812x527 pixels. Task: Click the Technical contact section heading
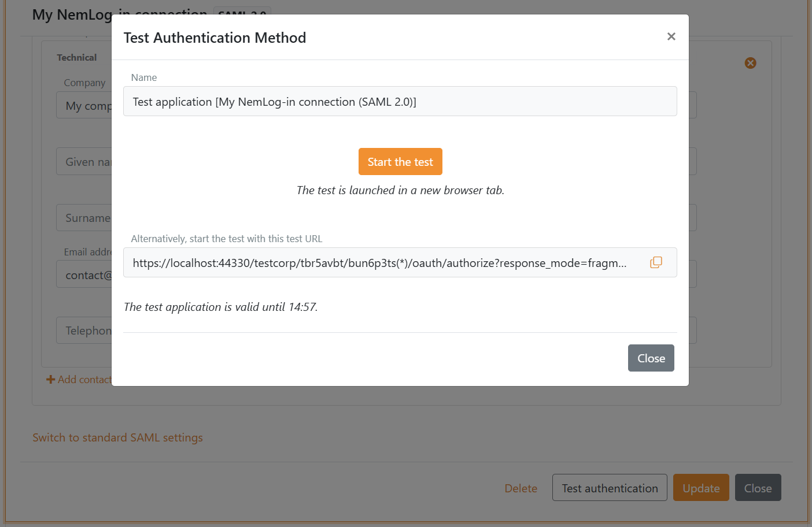click(x=76, y=58)
